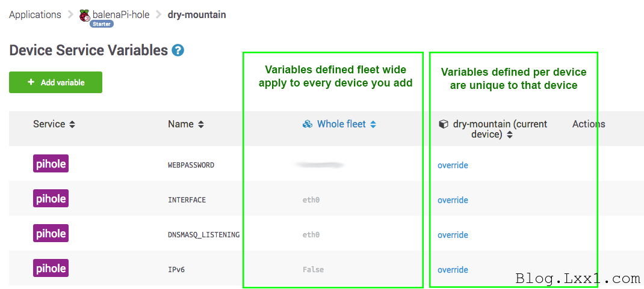Click False value in IPv6 row
Screen dimensions: 644x289
pos(314,270)
